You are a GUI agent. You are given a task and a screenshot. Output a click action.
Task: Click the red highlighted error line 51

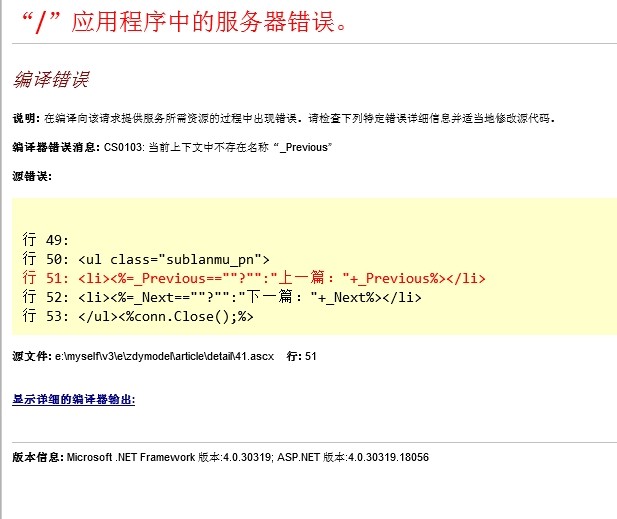253,278
